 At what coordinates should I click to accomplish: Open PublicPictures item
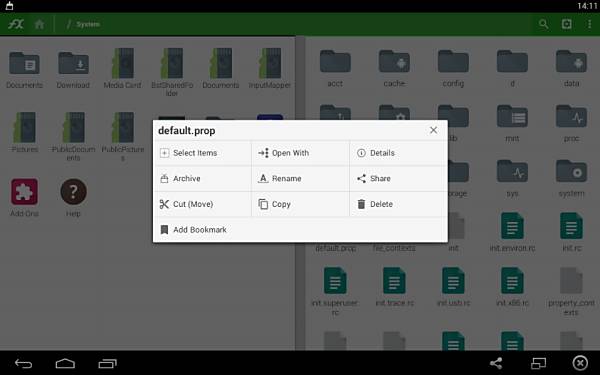123,136
